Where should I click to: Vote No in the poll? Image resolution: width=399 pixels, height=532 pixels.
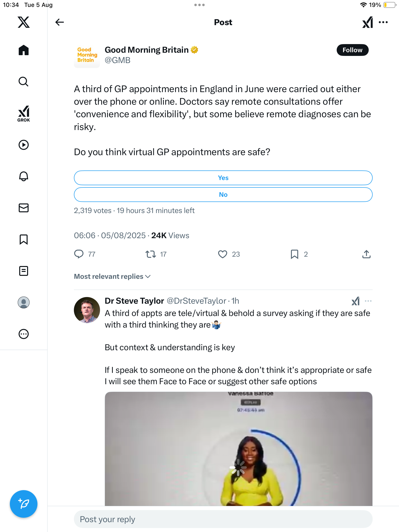tap(223, 195)
